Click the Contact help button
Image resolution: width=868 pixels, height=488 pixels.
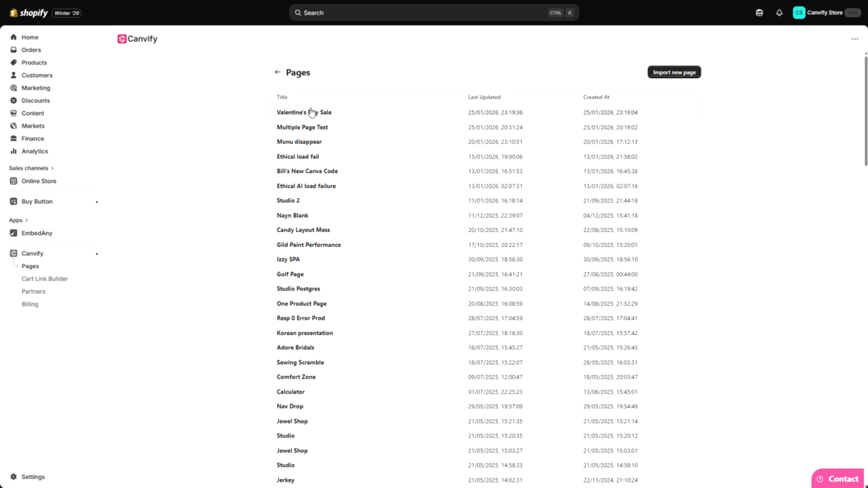coord(837,479)
